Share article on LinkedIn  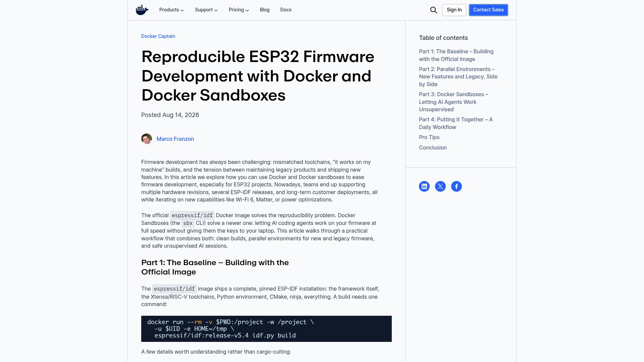424,186
